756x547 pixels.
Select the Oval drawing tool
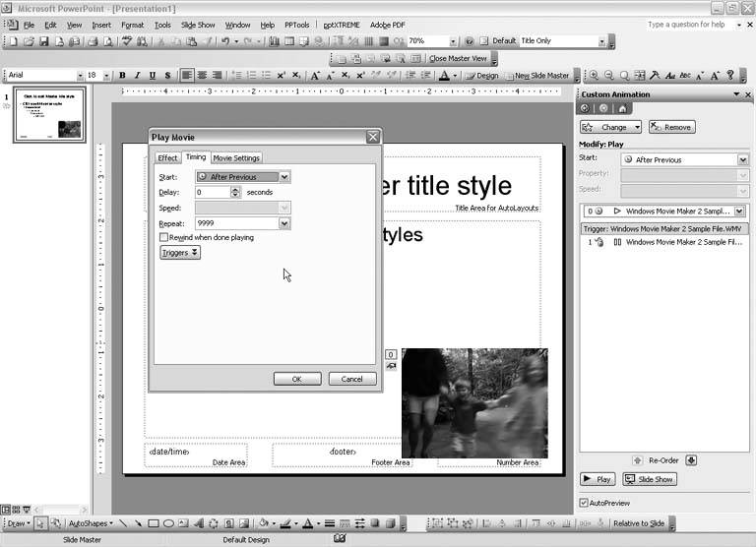[168, 523]
